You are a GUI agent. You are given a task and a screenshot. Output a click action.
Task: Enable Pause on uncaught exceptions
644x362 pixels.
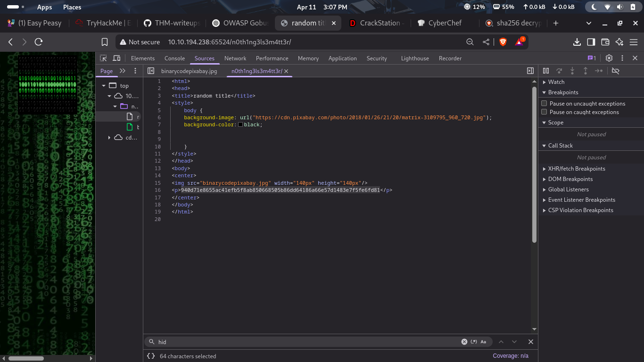545,104
